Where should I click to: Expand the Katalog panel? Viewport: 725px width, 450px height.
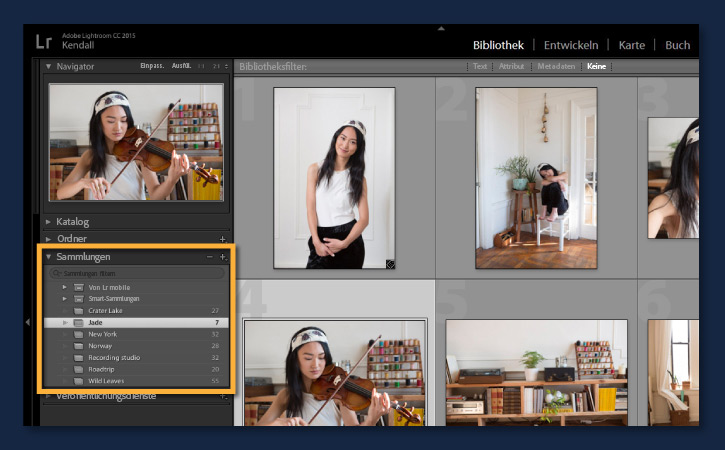[48, 222]
